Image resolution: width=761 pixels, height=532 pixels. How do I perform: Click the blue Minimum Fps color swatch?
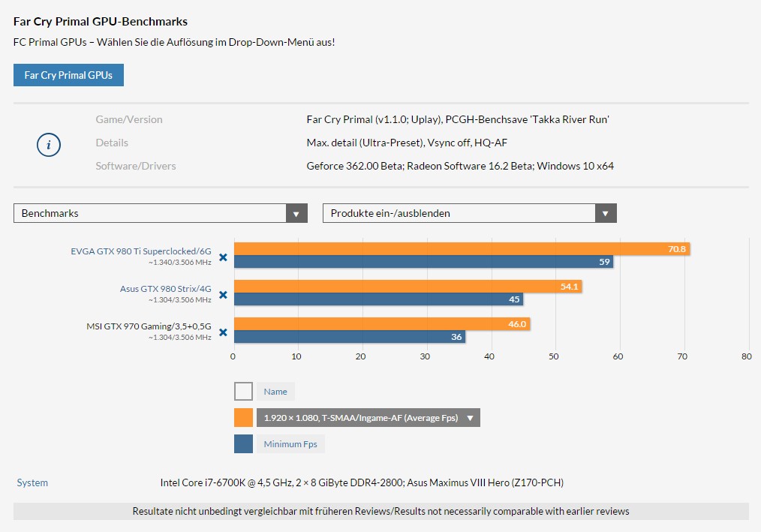243,443
